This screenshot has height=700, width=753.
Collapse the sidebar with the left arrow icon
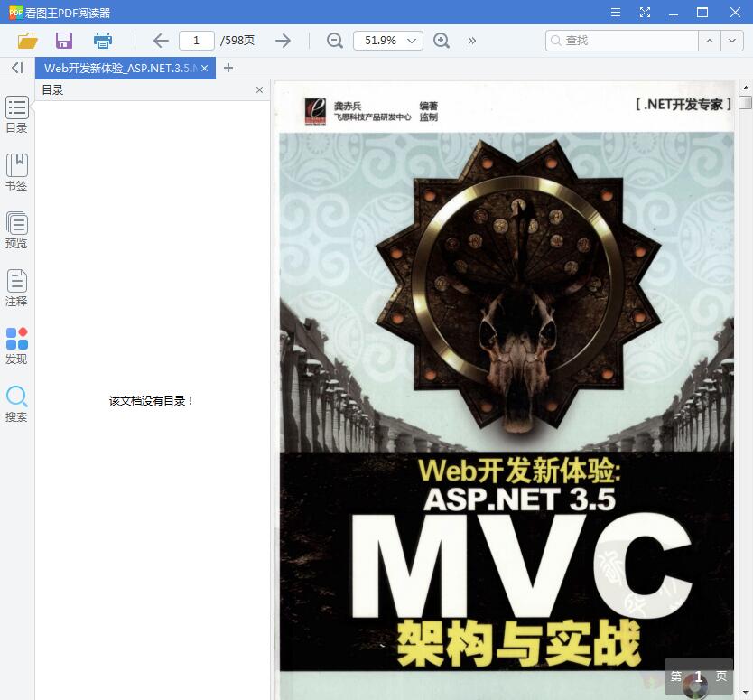click(17, 68)
